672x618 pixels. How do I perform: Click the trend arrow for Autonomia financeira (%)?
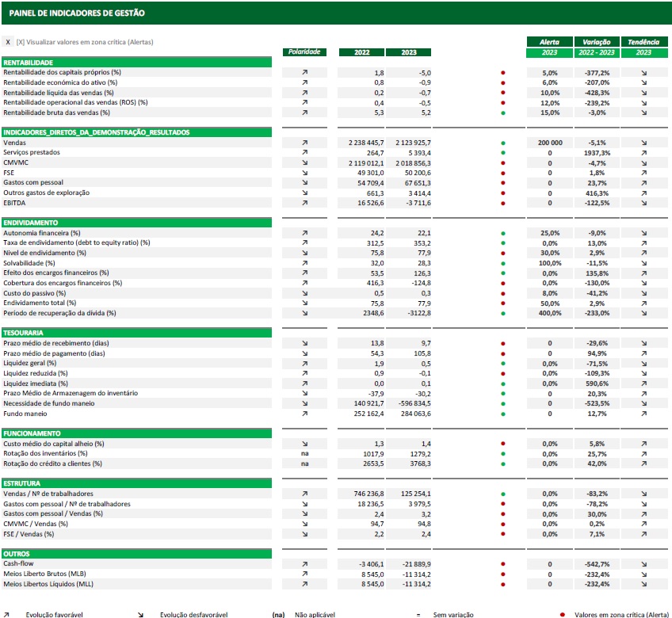click(643, 233)
